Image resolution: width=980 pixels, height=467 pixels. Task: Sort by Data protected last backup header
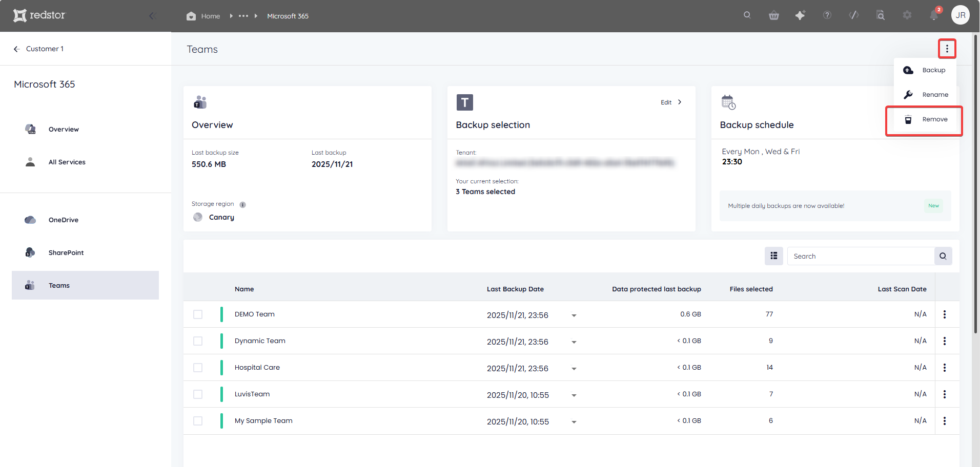656,289
